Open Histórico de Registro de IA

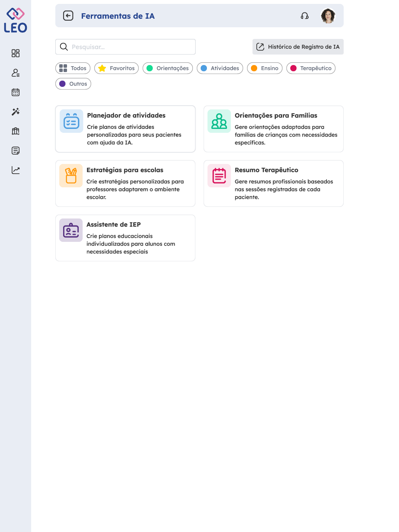point(298,47)
